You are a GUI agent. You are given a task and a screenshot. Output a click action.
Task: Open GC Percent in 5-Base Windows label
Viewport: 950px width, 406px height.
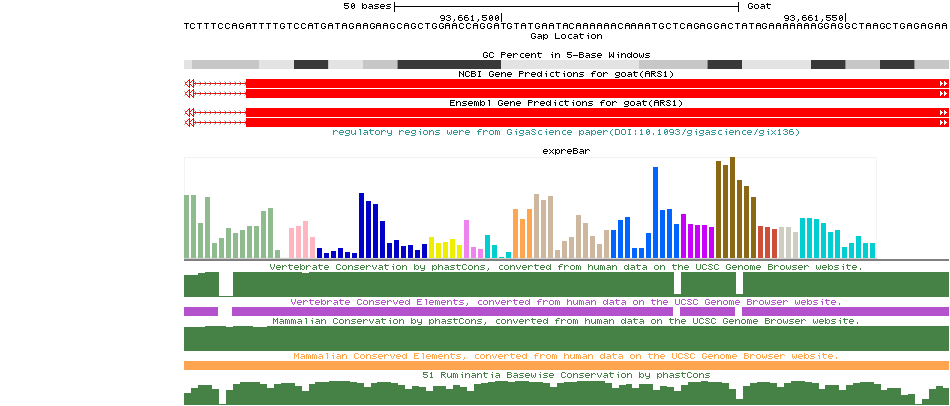[x=566, y=54]
